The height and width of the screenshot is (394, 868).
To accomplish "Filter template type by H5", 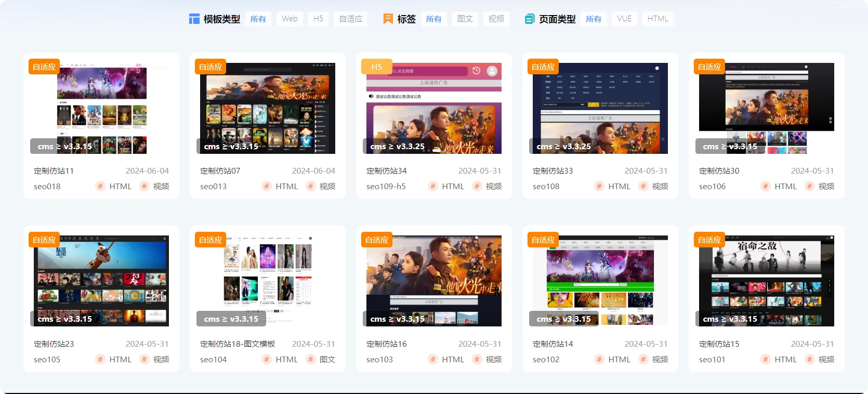I will pyautogui.click(x=318, y=19).
